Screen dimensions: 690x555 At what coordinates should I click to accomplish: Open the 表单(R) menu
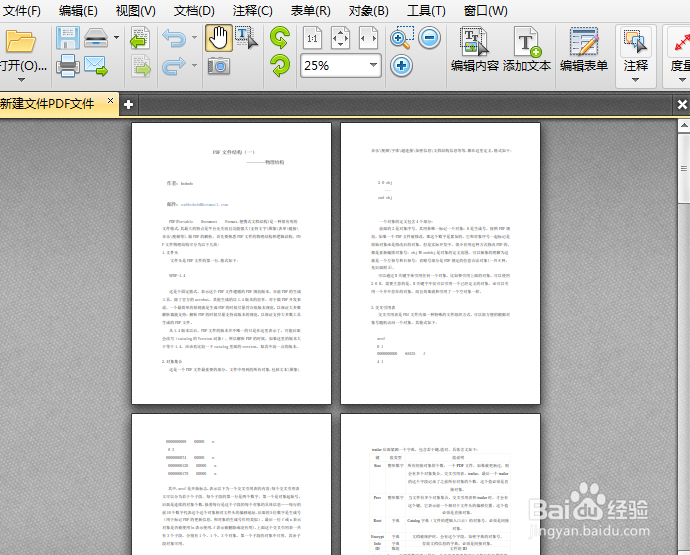pyautogui.click(x=311, y=11)
